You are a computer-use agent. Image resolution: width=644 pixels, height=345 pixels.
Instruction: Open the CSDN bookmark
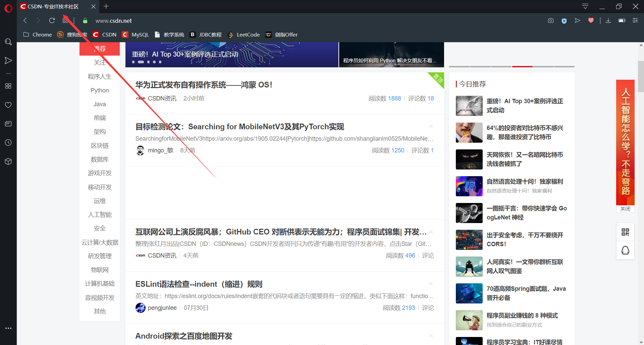[105, 34]
